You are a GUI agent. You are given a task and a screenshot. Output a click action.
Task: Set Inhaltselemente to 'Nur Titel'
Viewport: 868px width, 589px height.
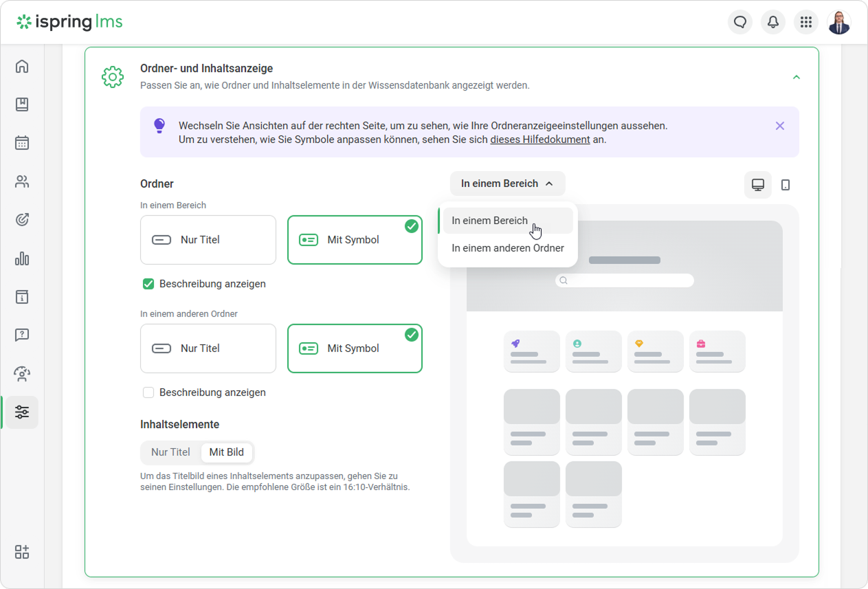point(170,452)
